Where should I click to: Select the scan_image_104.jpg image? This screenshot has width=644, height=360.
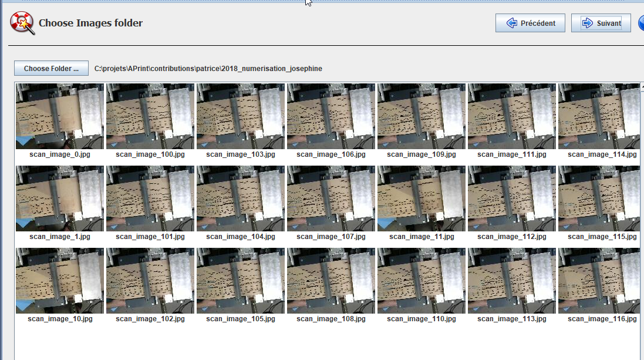[x=241, y=198]
